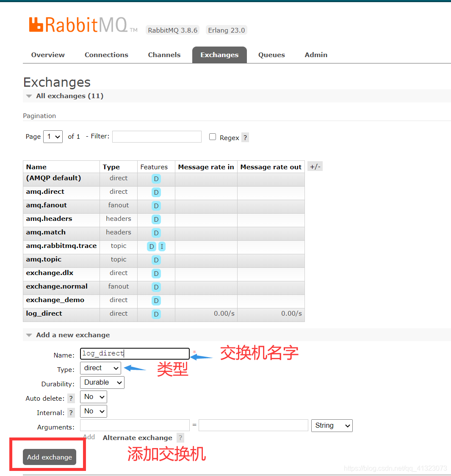Click the Message rate out column header
Image resolution: width=451 pixels, height=476 pixels.
point(271,167)
